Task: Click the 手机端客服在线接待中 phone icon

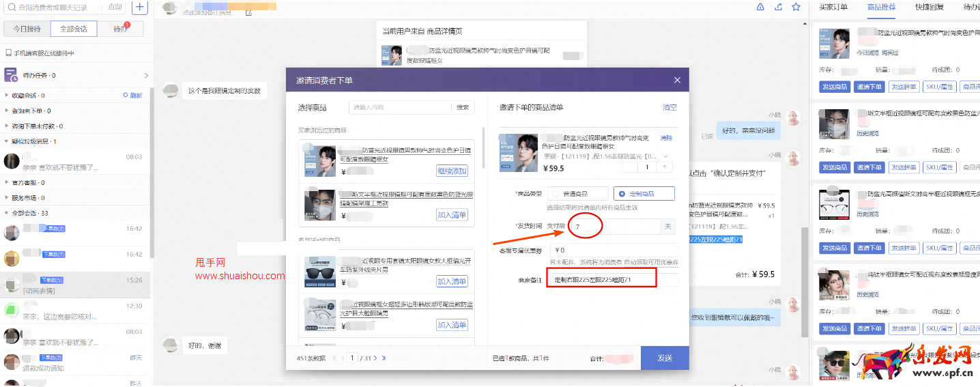Action: tap(8, 53)
